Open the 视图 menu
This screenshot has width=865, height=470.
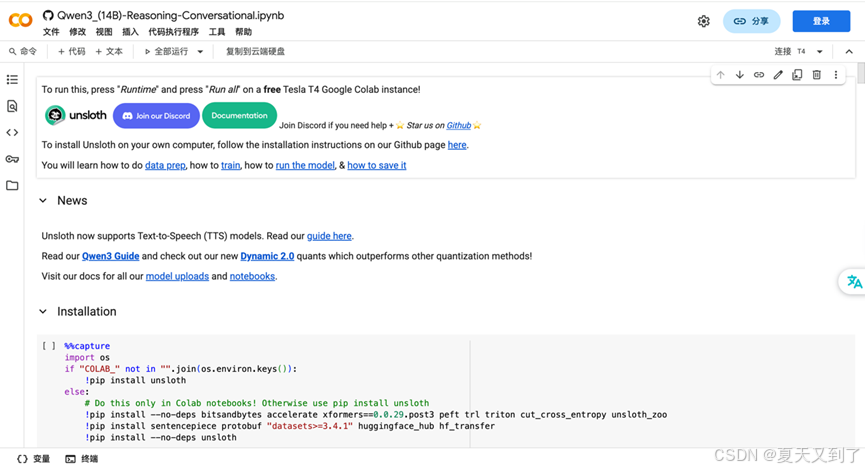104,32
